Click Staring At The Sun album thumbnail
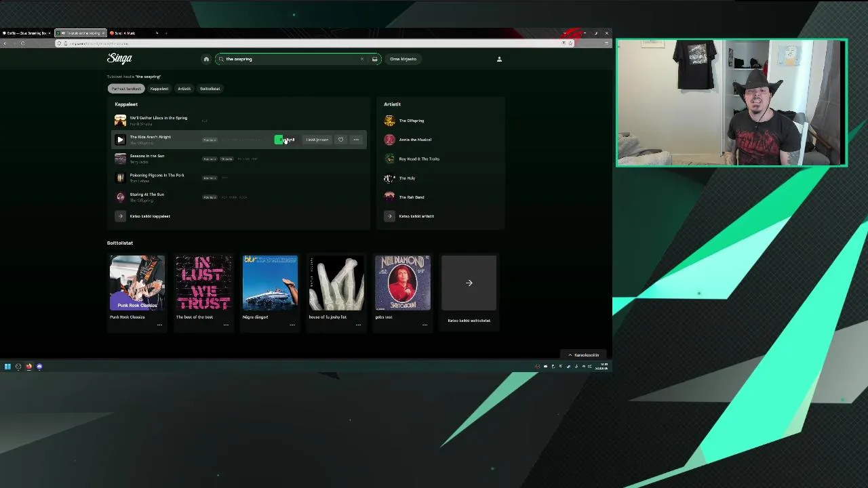Screen dimensions: 868x488 point(120,197)
